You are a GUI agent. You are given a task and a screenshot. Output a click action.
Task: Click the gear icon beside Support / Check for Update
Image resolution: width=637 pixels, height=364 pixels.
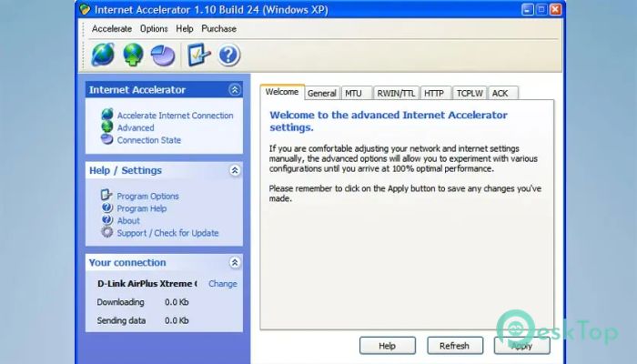(106, 232)
